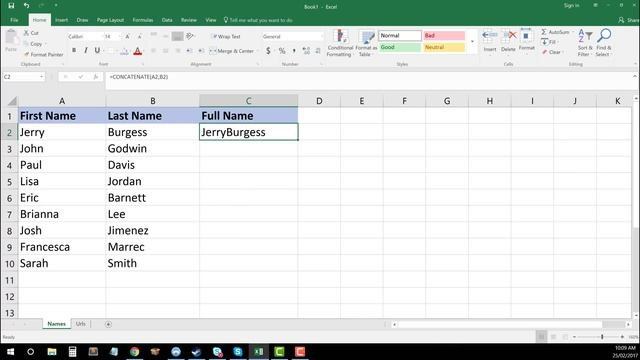Click Sign in link in title bar
The image size is (640, 360).
[x=571, y=6]
